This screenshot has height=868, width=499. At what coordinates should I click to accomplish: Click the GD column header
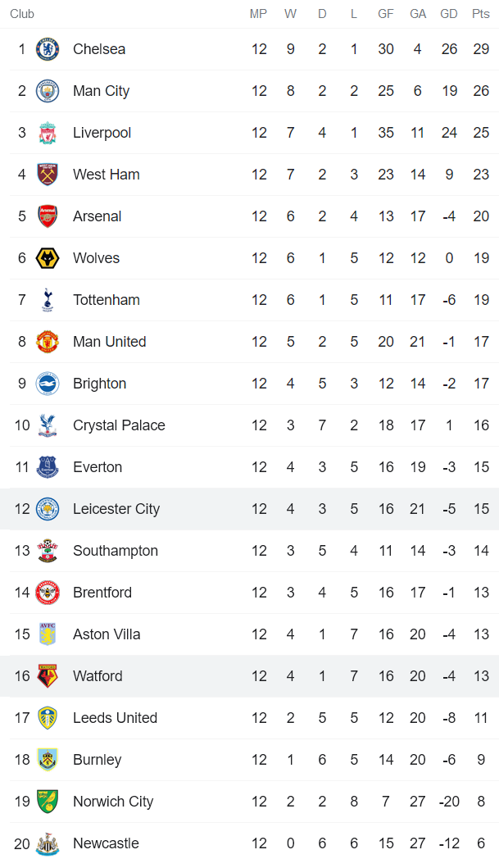click(x=449, y=14)
